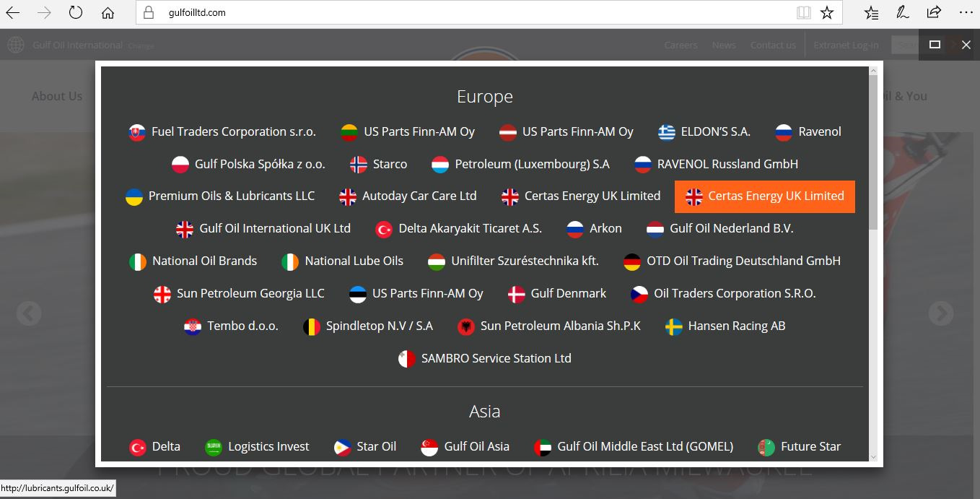The image size is (980, 499).
Task: Click the Turkish flag beside Delta Akaryakit Ticaret
Action: click(x=384, y=229)
